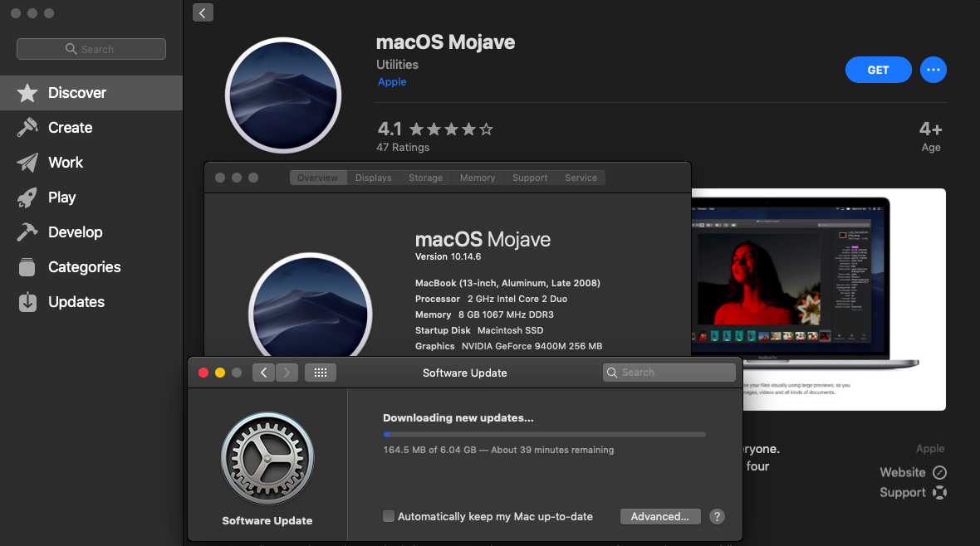Screen dimensions: 980x546
Task: Click the "Software Update" label under gear
Action: click(267, 520)
